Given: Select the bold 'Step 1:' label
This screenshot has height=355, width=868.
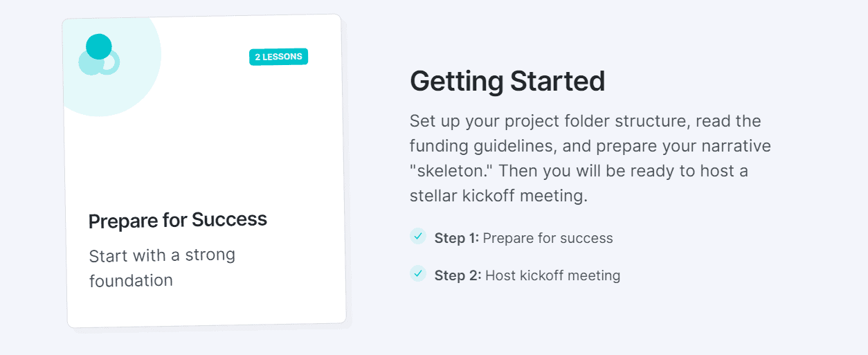Looking at the screenshot, I should (457, 238).
